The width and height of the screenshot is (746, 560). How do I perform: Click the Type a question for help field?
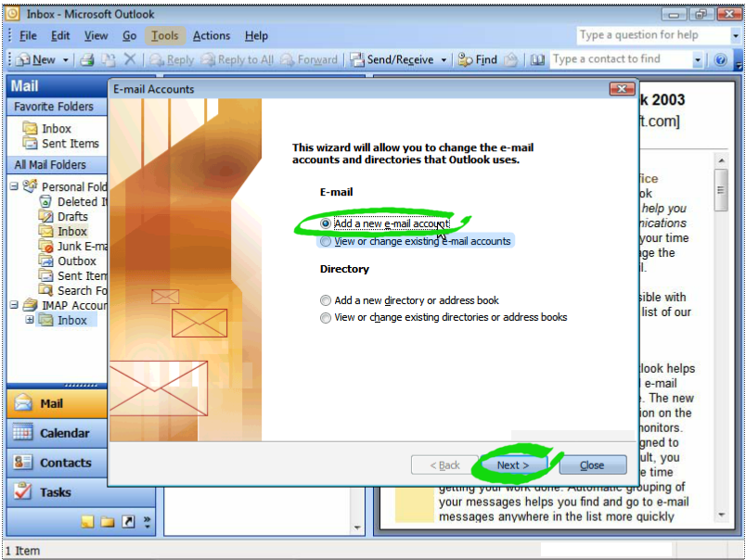click(x=653, y=35)
